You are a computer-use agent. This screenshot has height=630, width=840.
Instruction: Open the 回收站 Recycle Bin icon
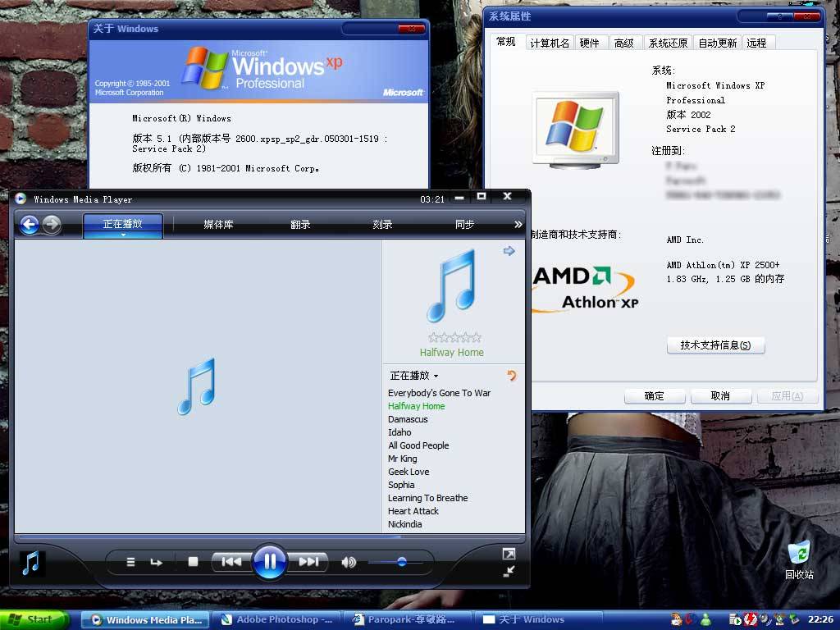click(x=799, y=560)
